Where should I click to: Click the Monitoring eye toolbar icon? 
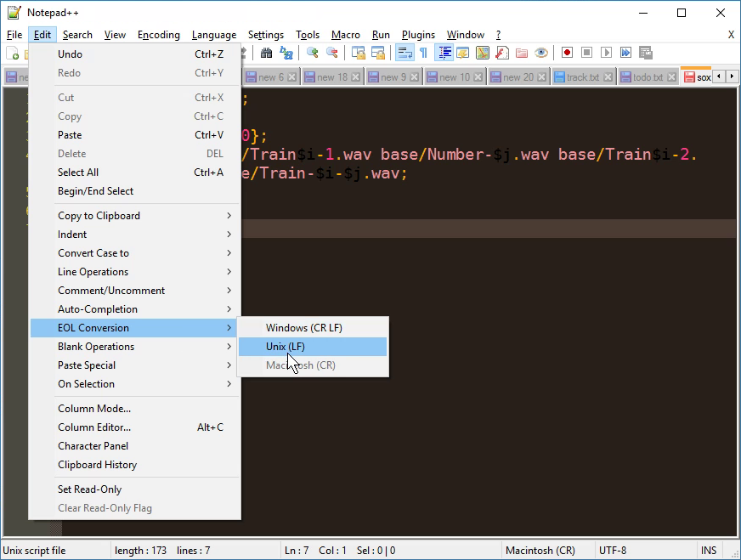541,53
